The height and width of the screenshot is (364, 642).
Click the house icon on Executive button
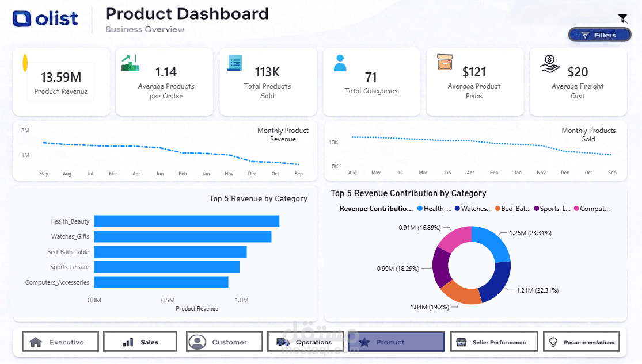tap(36, 342)
